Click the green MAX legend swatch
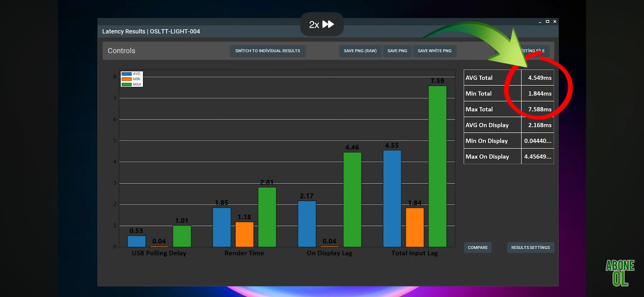 (x=126, y=84)
